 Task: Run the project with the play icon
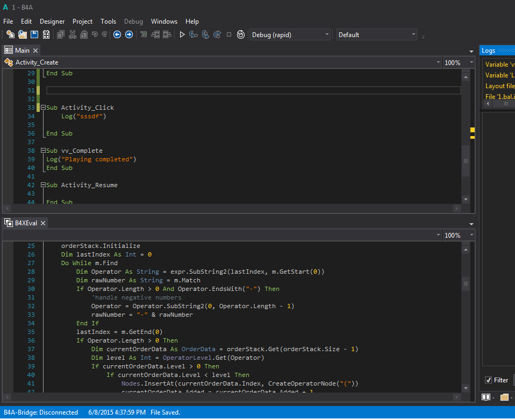coord(182,34)
